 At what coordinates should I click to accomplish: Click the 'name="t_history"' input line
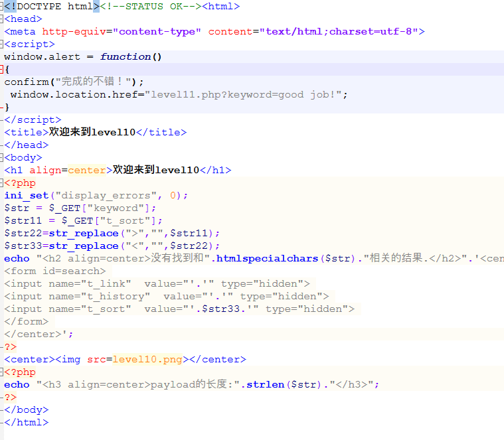click(167, 297)
